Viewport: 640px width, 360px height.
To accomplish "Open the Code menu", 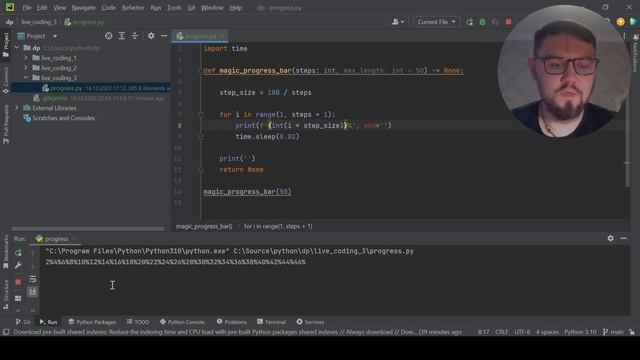I will tap(109, 8).
